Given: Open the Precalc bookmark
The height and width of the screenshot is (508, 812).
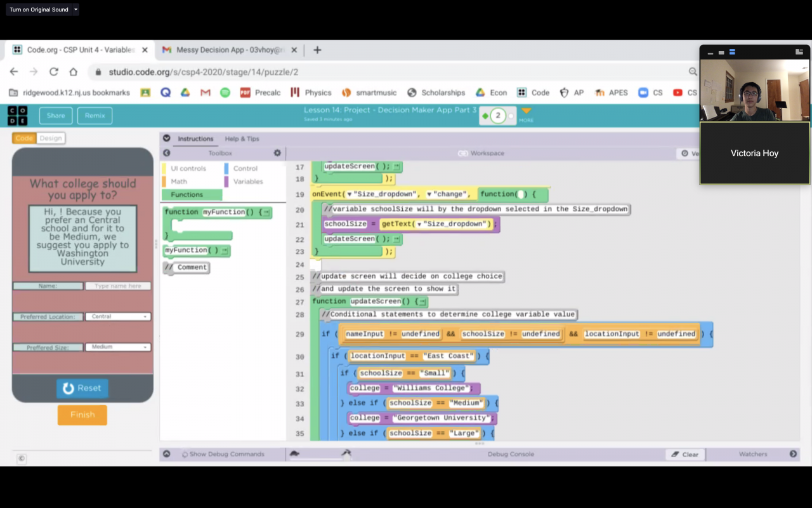Looking at the screenshot, I should click(260, 93).
